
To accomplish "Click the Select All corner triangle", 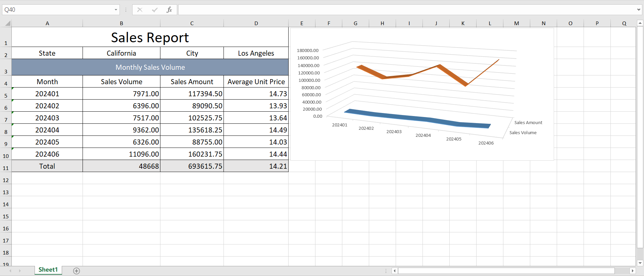I will [x=7, y=23].
